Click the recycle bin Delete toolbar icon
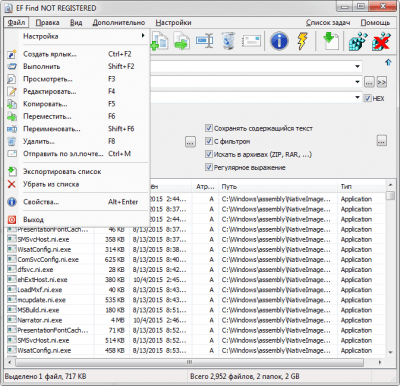The image size is (400, 386). coord(228,41)
